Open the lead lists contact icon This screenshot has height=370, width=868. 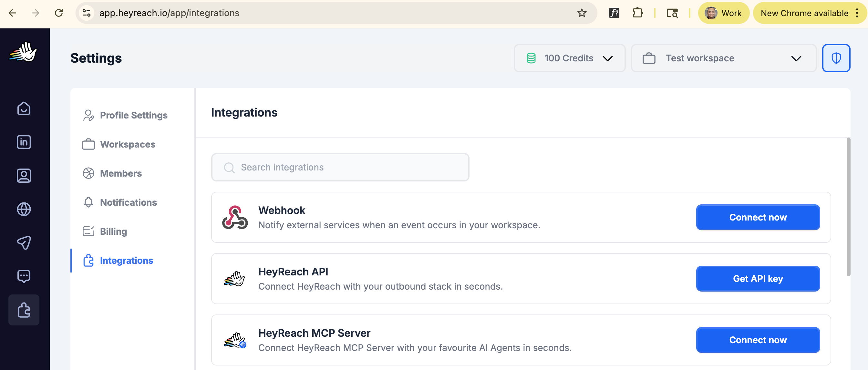coord(24,176)
